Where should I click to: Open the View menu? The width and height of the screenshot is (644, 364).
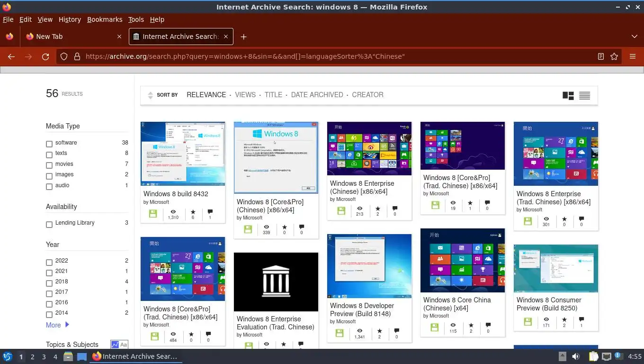tap(45, 19)
